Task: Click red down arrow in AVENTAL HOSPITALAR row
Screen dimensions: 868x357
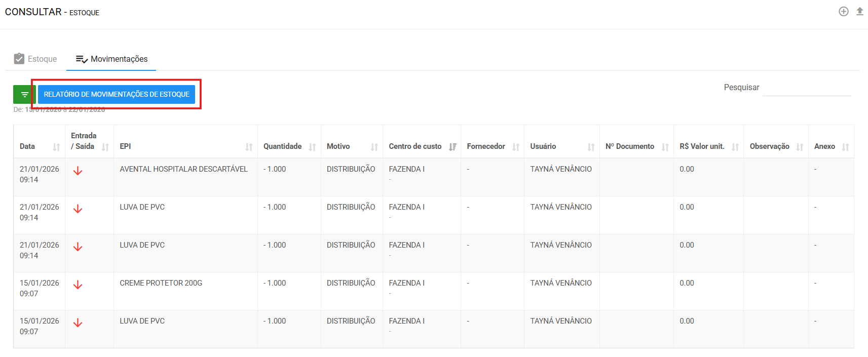Action: tap(78, 171)
